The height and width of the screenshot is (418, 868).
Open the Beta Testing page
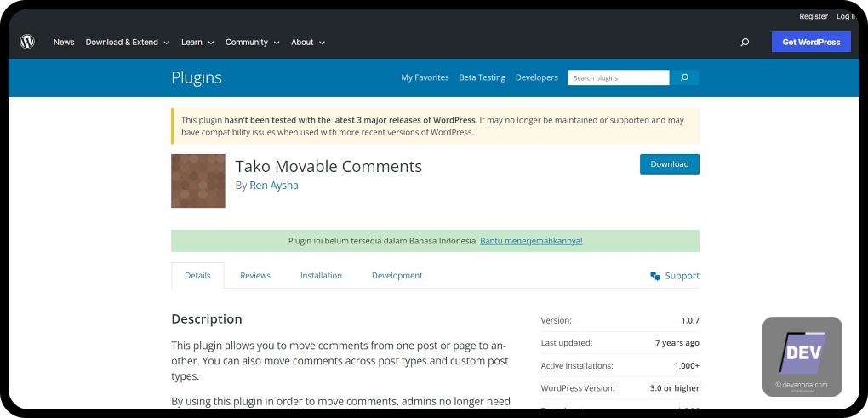483,77
